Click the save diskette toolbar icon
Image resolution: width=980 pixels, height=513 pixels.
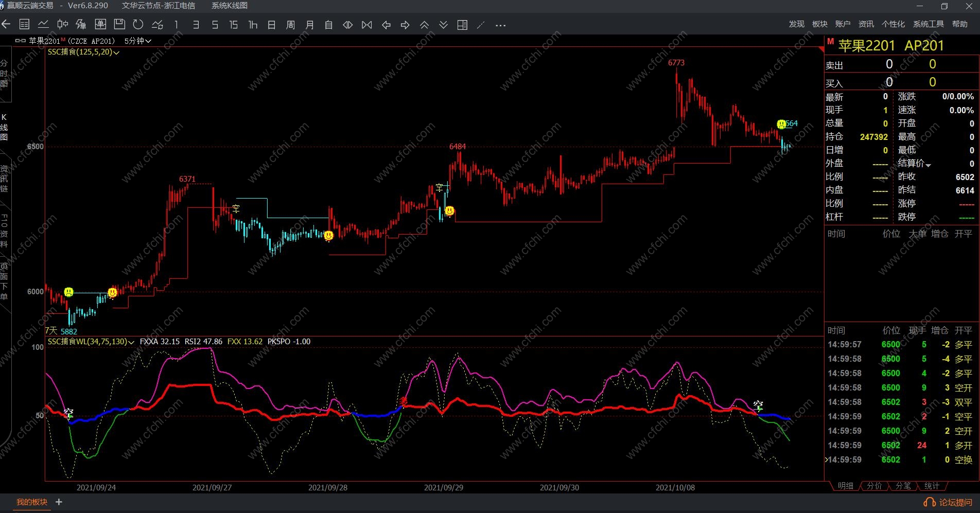(119, 24)
